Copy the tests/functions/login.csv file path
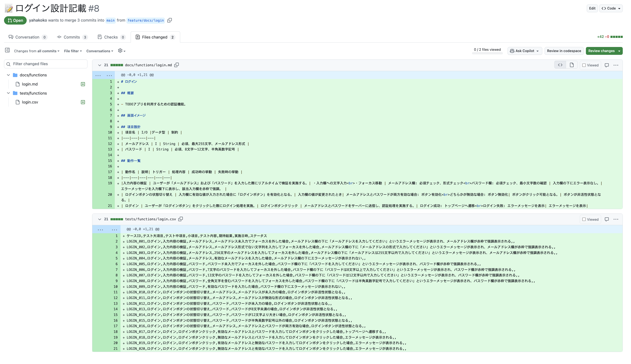Image resolution: width=631 pixels, height=364 pixels. tap(181, 219)
